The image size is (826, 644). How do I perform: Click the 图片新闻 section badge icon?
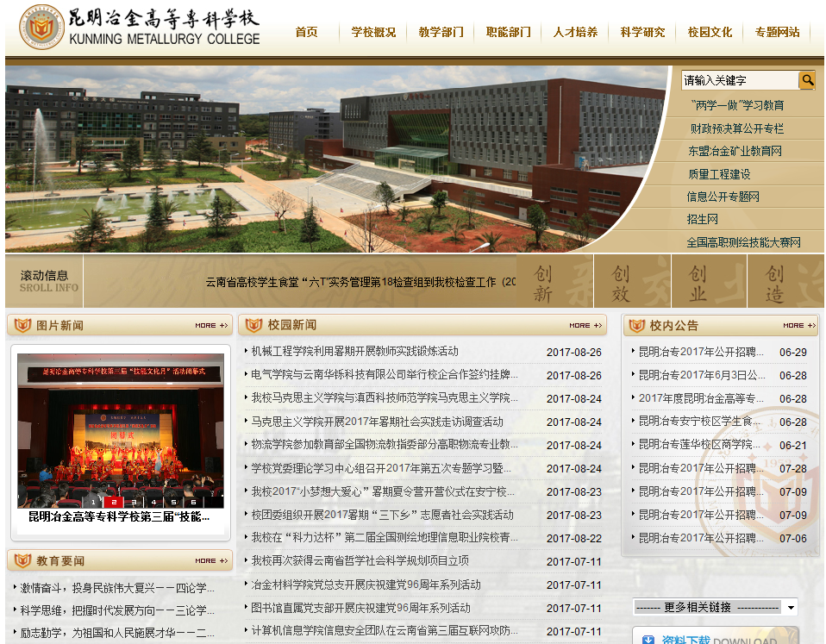(x=22, y=326)
